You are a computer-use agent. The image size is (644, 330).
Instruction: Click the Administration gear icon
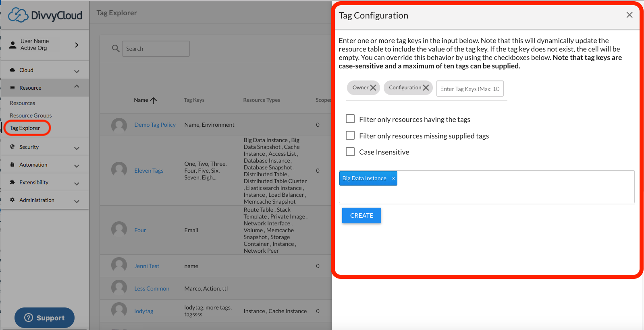(12, 200)
